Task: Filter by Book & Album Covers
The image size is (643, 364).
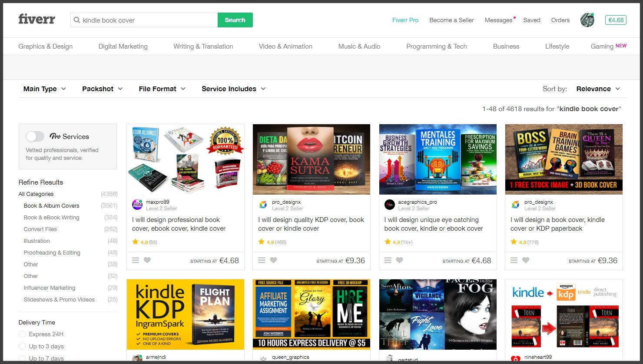Action: coord(52,205)
